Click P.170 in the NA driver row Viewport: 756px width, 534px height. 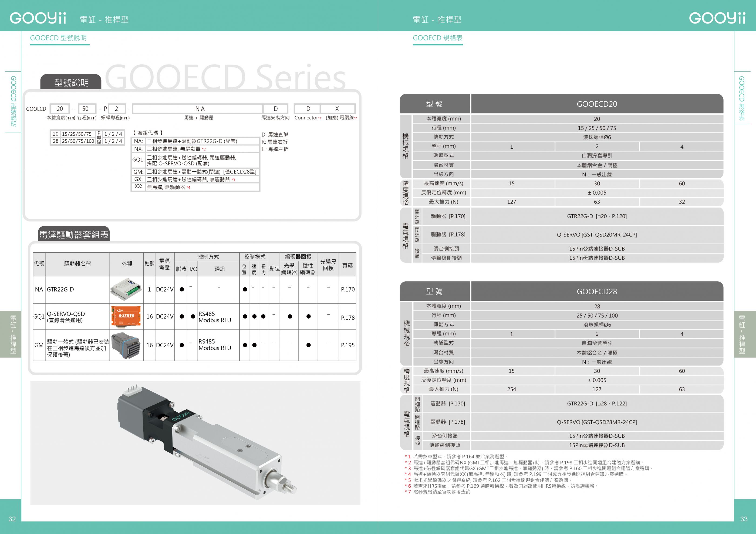click(x=348, y=289)
